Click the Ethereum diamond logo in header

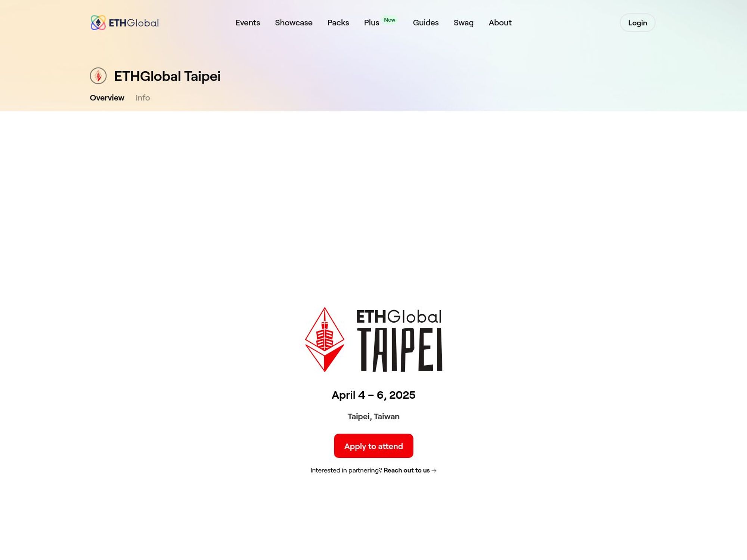pos(98,22)
